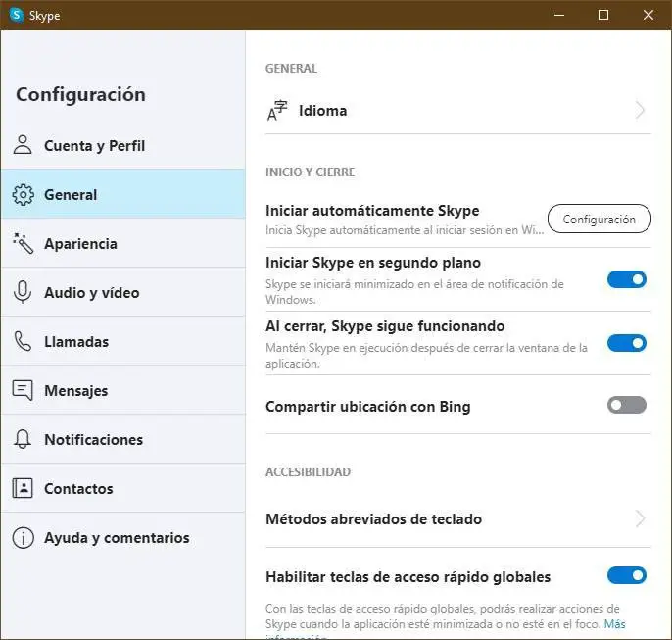Screen dimensions: 672x640
Task: Expand the Idioma option chevron
Action: coord(640,111)
